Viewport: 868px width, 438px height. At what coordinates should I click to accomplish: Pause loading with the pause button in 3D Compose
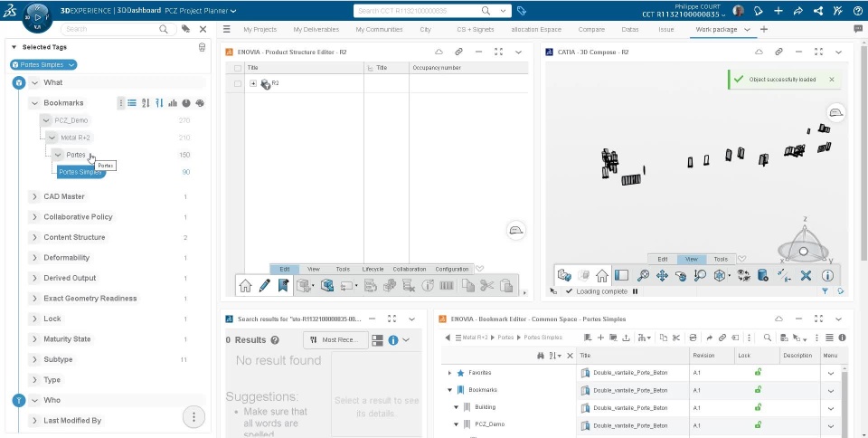635,291
